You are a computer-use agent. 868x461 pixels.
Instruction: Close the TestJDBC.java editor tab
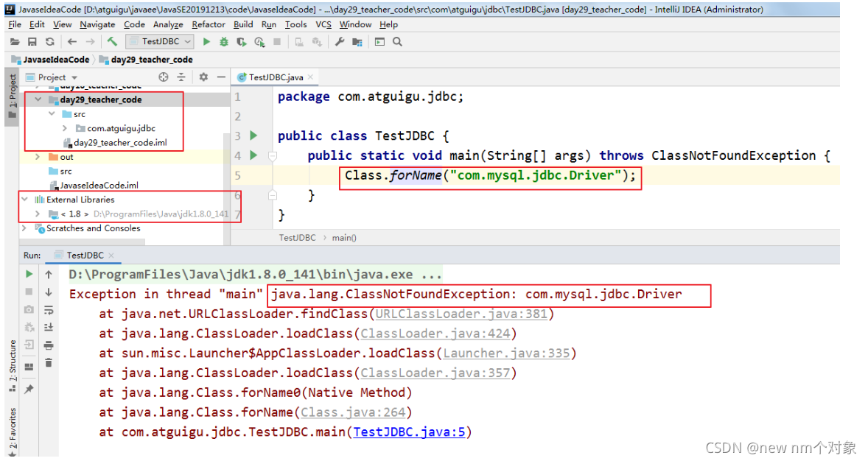click(310, 77)
